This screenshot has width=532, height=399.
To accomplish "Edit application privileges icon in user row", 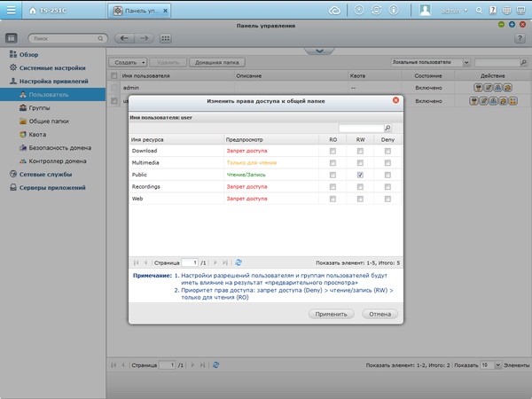I will click(x=513, y=101).
